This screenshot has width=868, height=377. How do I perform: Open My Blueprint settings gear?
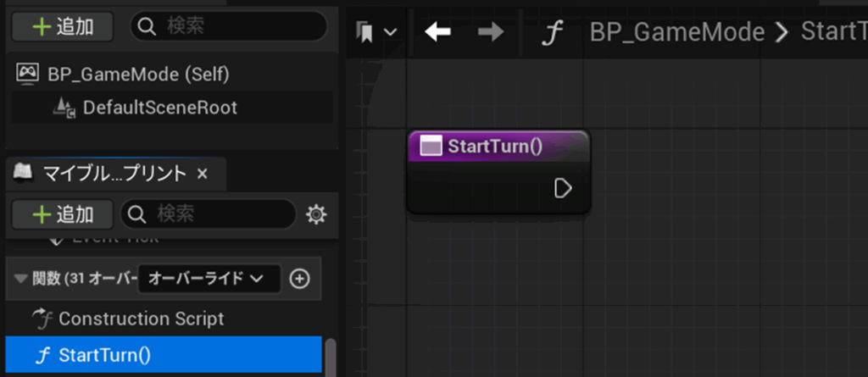[316, 214]
